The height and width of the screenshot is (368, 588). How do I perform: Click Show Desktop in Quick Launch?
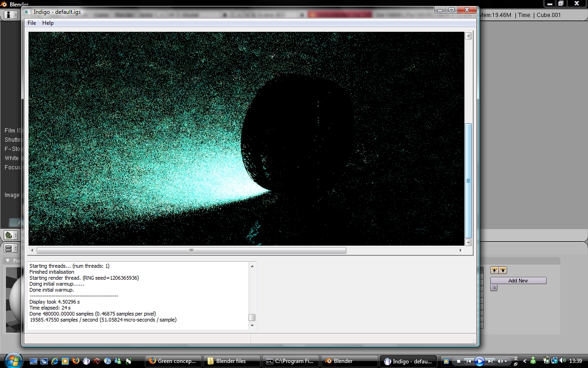pyautogui.click(x=34, y=361)
